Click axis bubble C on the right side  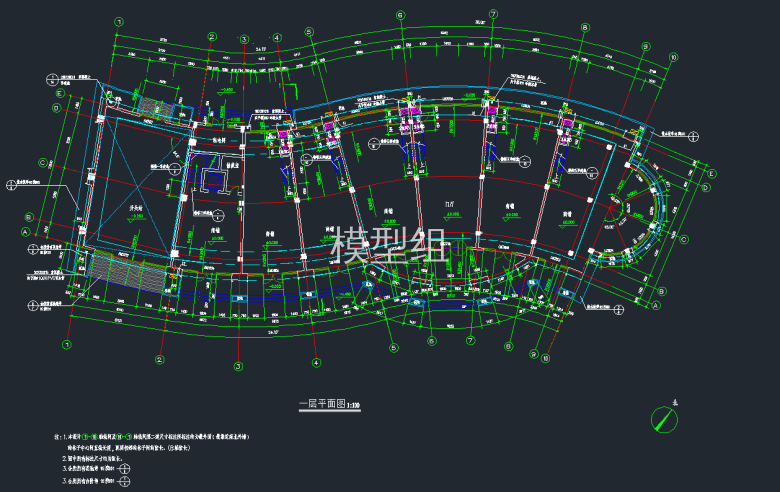point(684,240)
